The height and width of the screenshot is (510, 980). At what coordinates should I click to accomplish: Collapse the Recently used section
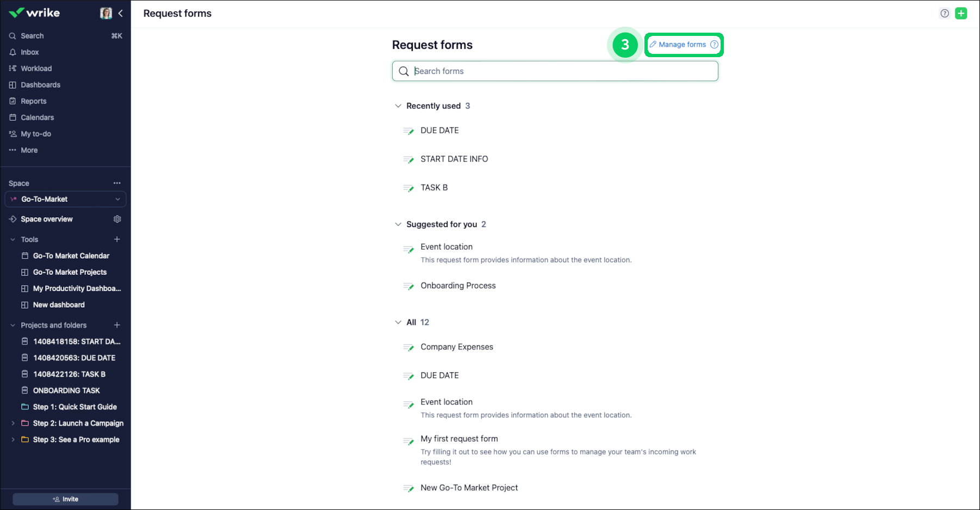398,106
